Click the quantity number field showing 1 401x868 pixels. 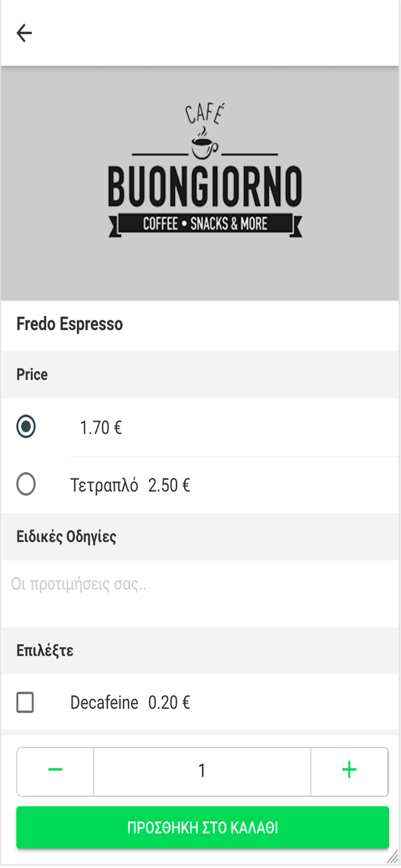(x=202, y=771)
